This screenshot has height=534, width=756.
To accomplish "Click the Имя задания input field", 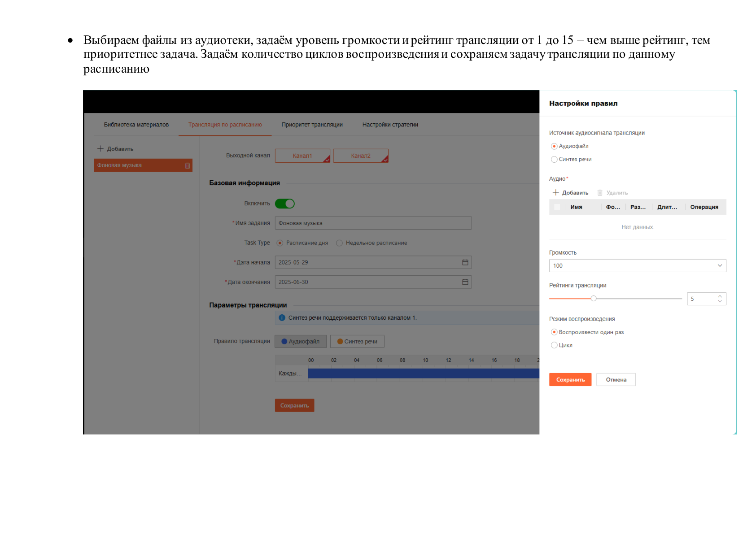I will (x=373, y=223).
